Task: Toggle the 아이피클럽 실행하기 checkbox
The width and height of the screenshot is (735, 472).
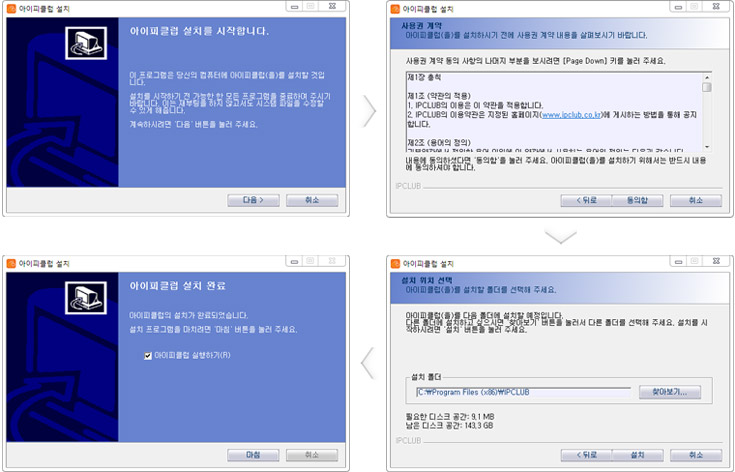Action: tap(148, 356)
